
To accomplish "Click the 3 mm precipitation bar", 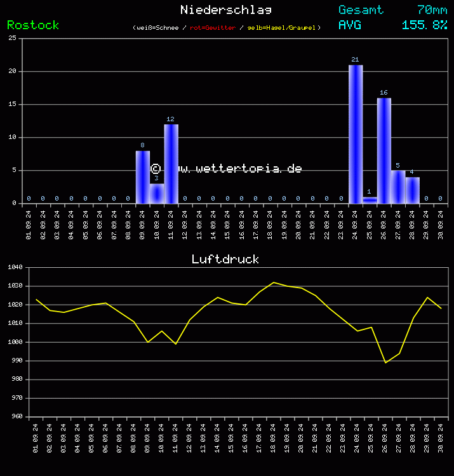I will [x=157, y=194].
